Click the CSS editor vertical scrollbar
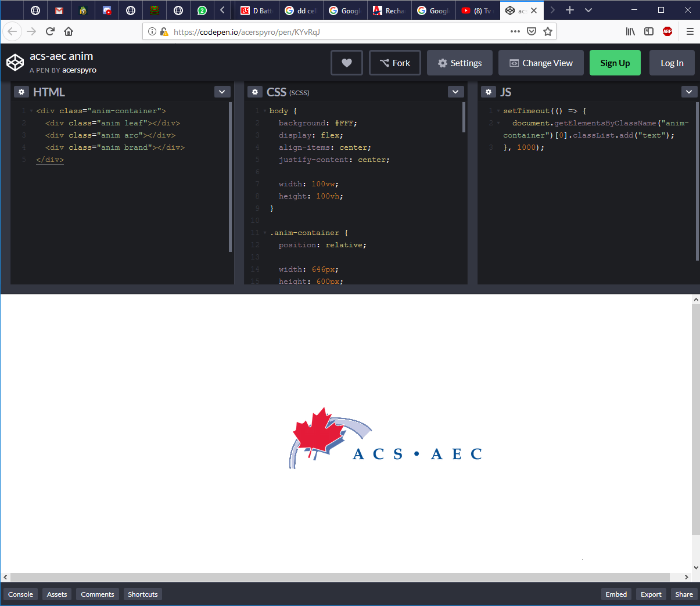 464,117
